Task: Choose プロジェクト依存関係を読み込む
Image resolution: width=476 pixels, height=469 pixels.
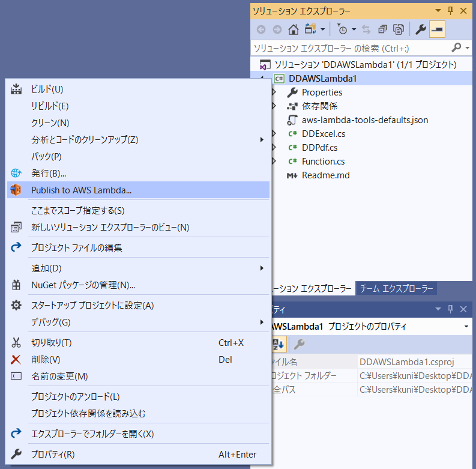Action: click(138, 413)
